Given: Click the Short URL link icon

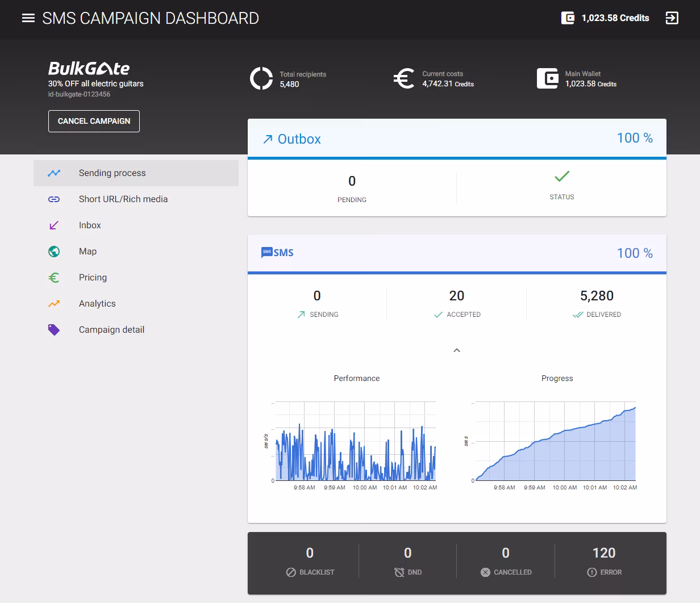Looking at the screenshot, I should click(54, 199).
